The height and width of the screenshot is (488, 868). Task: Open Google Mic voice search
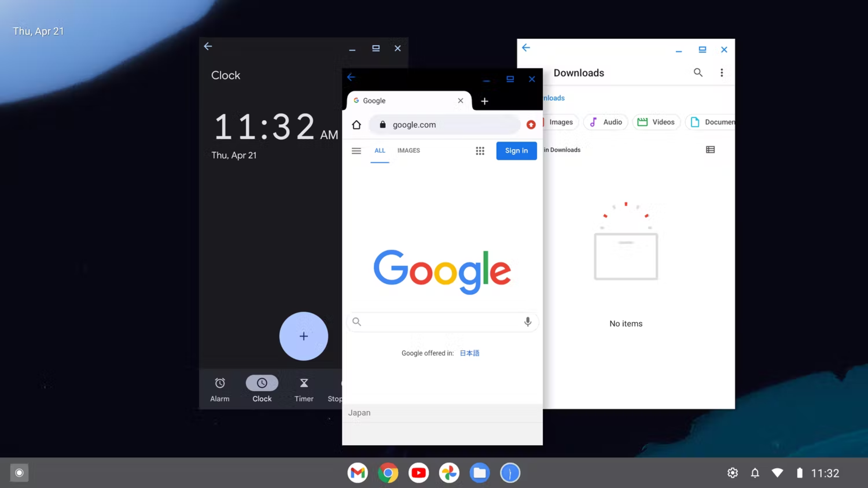click(527, 322)
